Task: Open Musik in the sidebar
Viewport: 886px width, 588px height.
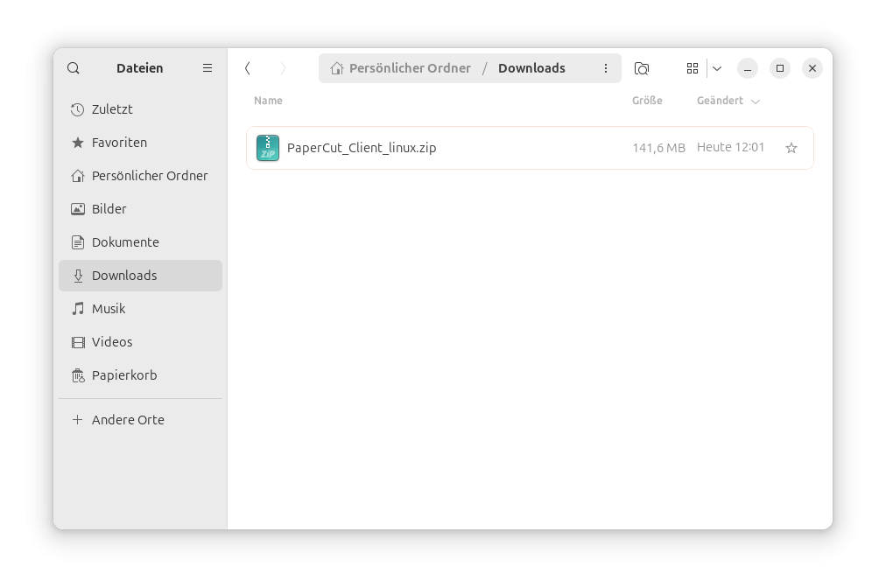Action: coord(140,309)
